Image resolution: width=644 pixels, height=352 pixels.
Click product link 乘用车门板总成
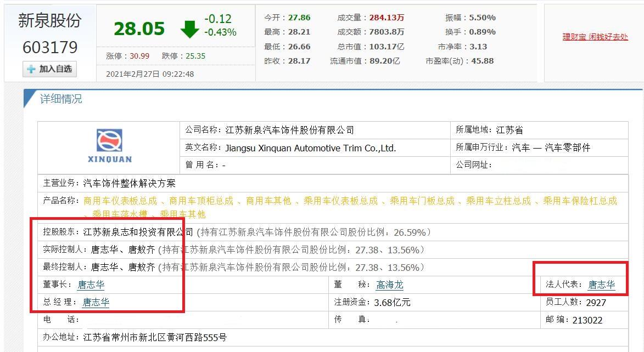pyautogui.click(x=422, y=201)
